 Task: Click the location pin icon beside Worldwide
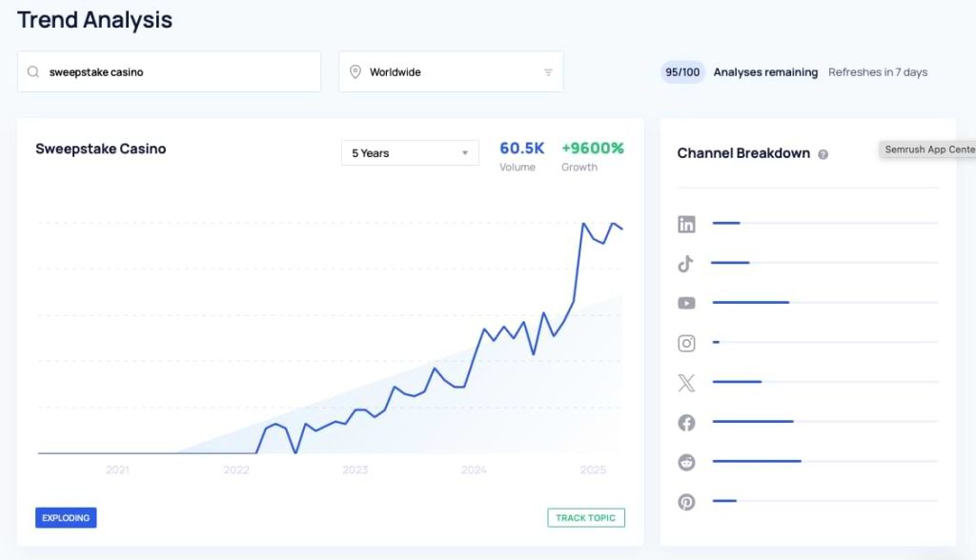(355, 70)
